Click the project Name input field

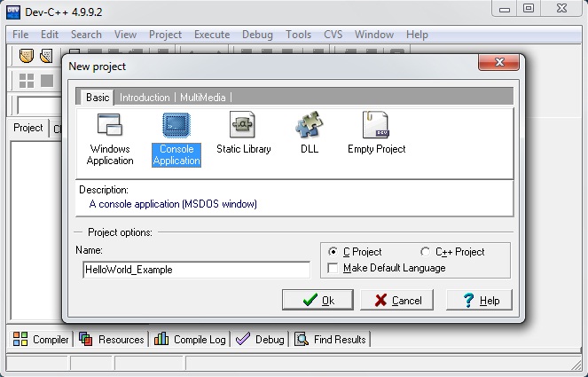[x=196, y=270]
